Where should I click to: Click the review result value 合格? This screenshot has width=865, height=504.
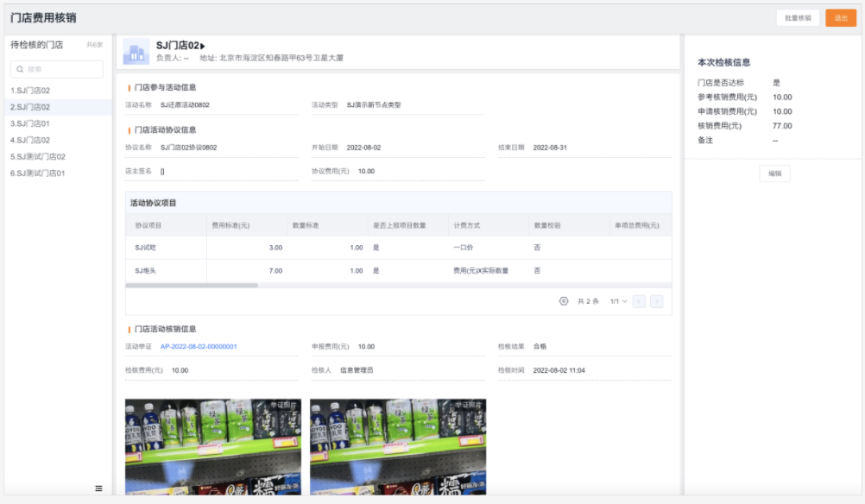coord(540,347)
